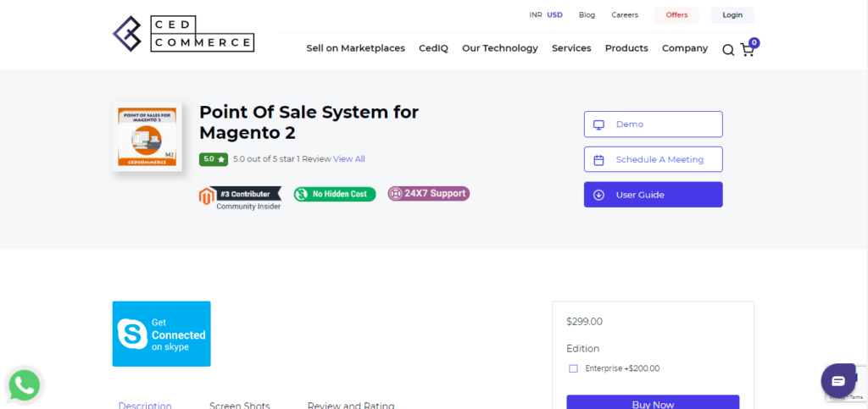868x409 pixels.
Task: Click the product title Point Of Sale System
Action: 309,122
